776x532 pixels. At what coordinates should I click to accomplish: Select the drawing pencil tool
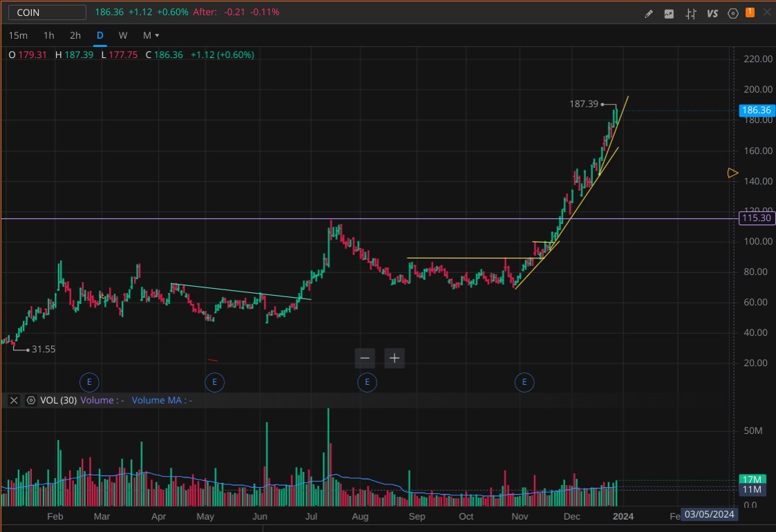648,13
